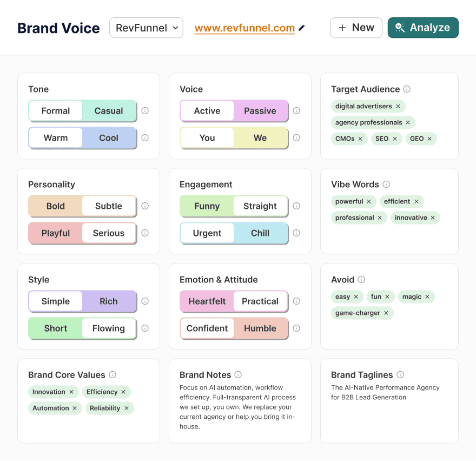Click the Analyze button

tap(423, 28)
